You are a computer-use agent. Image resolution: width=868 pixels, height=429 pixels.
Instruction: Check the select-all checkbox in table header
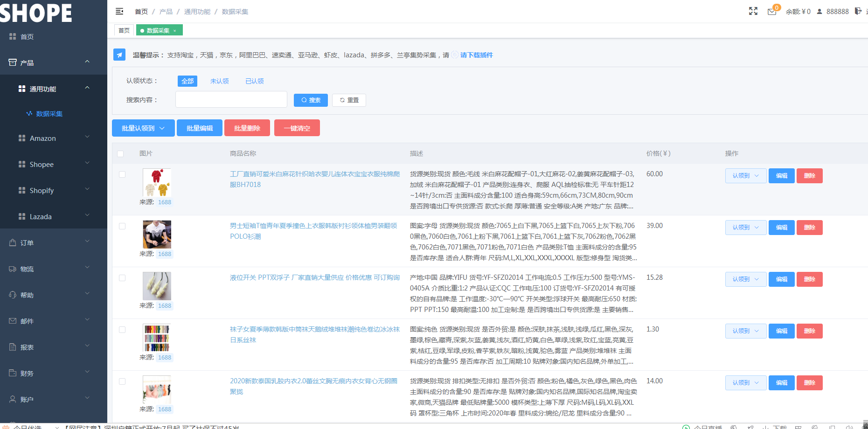(x=121, y=153)
